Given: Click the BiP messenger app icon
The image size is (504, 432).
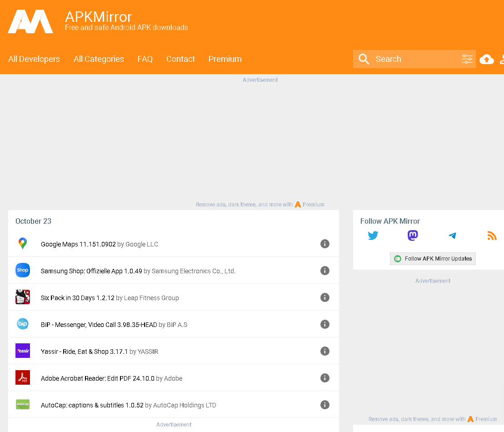Looking at the screenshot, I should click(x=23, y=324).
